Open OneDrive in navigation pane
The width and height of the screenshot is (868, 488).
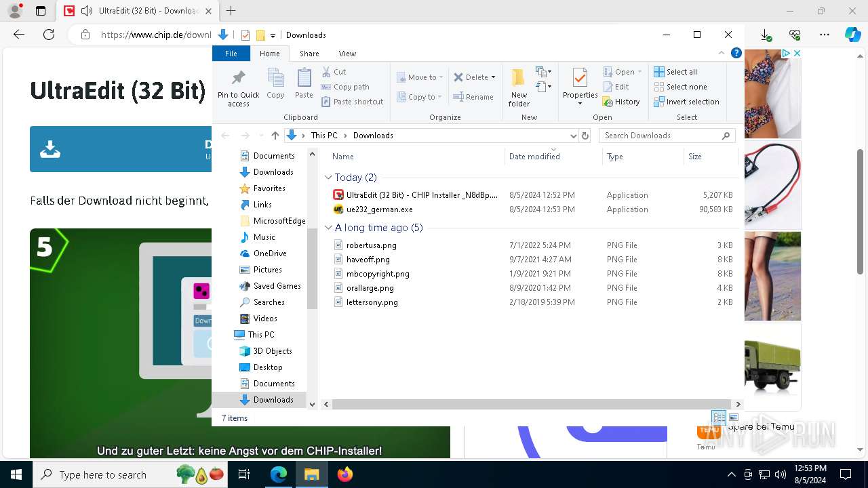coord(269,253)
